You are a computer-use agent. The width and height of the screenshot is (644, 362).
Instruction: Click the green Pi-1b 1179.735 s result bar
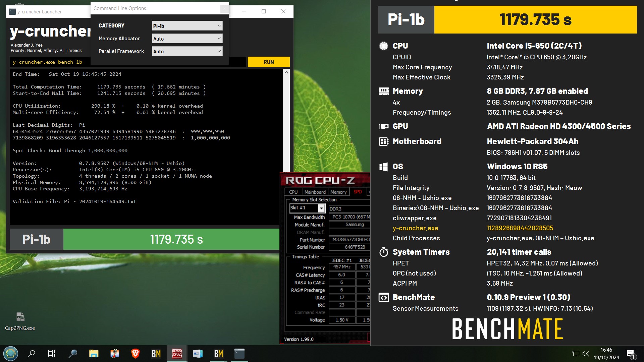[171, 239]
